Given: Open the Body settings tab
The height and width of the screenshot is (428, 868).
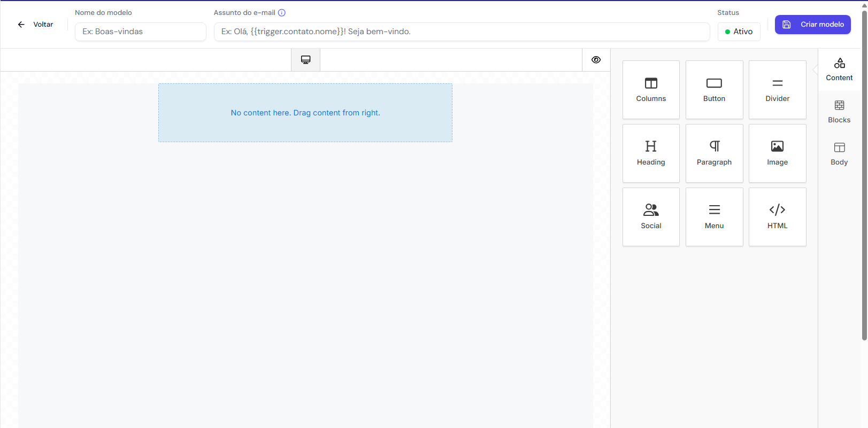Looking at the screenshot, I should (x=839, y=154).
